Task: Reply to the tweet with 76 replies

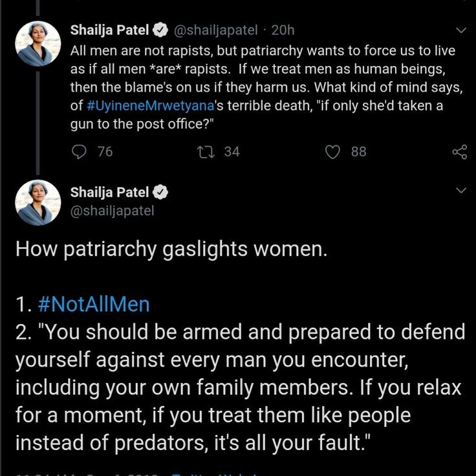Action: [x=78, y=151]
